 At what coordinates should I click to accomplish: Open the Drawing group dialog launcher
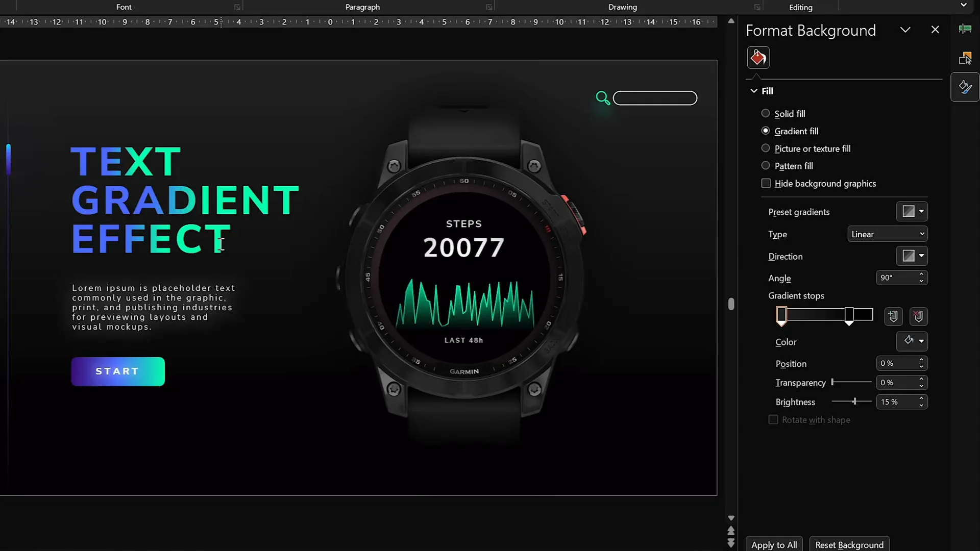[757, 7]
